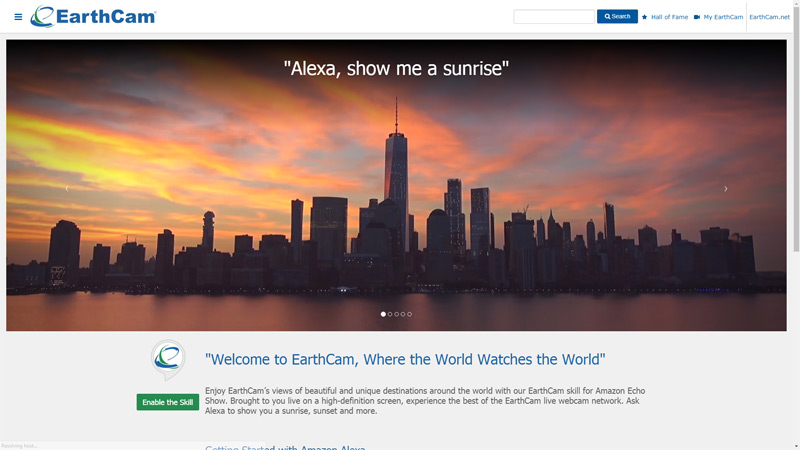
Task: Open the My EarthCam link
Action: click(x=718, y=17)
